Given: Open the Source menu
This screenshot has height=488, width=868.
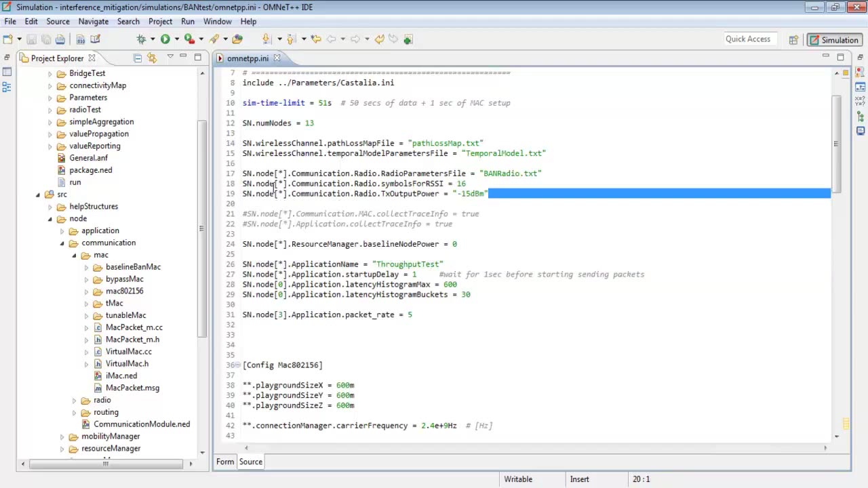Looking at the screenshot, I should pos(58,22).
